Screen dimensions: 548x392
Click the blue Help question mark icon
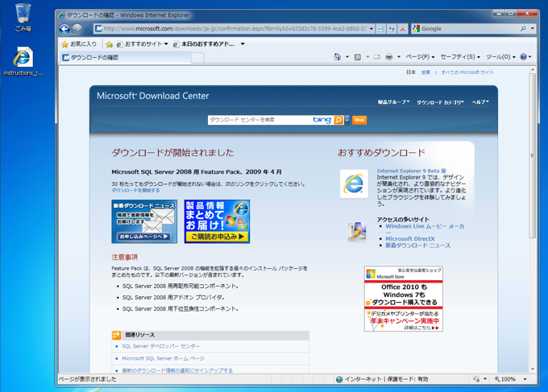click(x=523, y=56)
